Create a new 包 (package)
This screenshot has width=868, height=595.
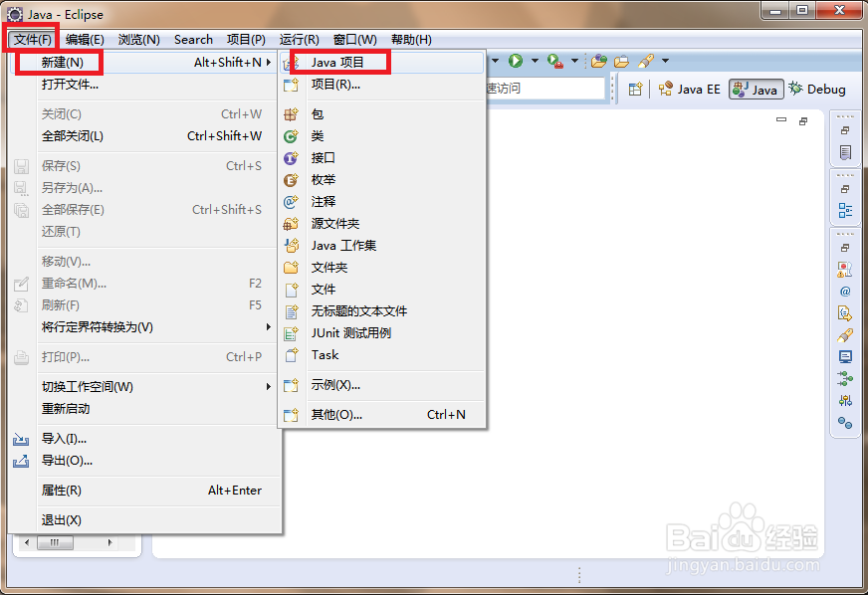click(x=381, y=114)
